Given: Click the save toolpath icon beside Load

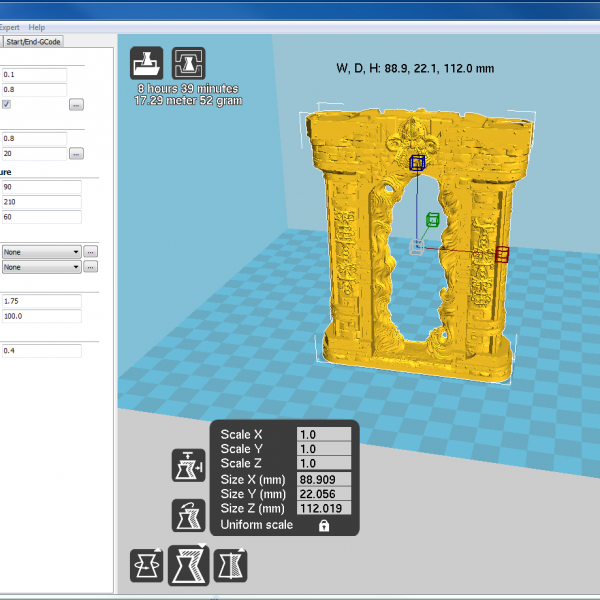Looking at the screenshot, I should pos(188,63).
